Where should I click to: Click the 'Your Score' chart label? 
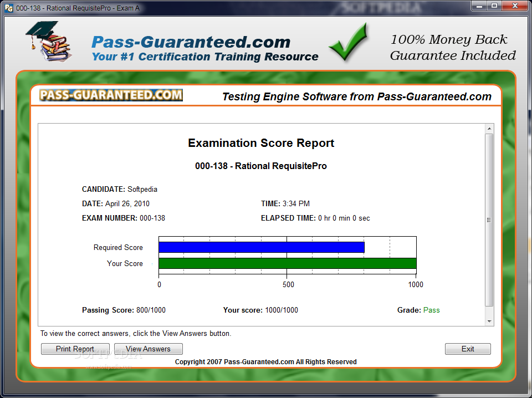[125, 264]
